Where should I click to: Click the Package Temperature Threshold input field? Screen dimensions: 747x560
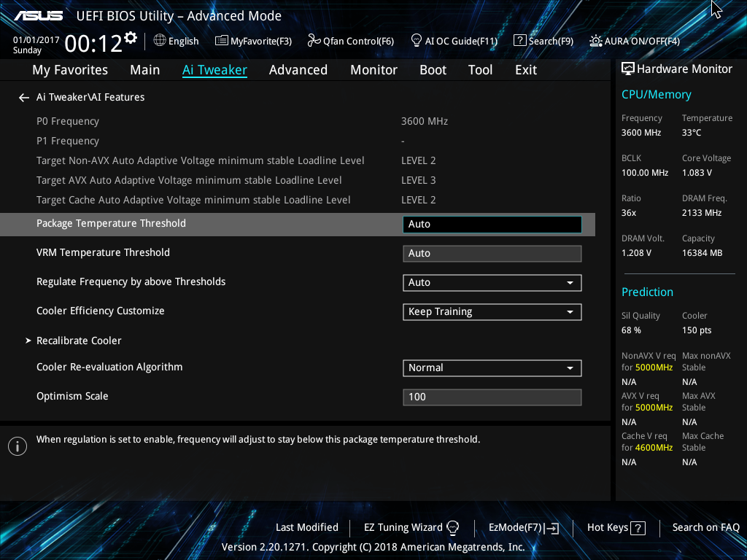click(492, 225)
